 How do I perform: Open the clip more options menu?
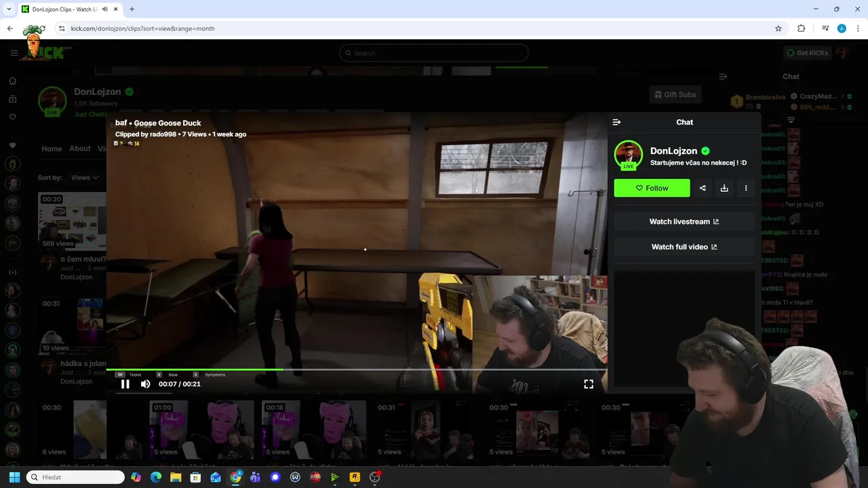[746, 188]
